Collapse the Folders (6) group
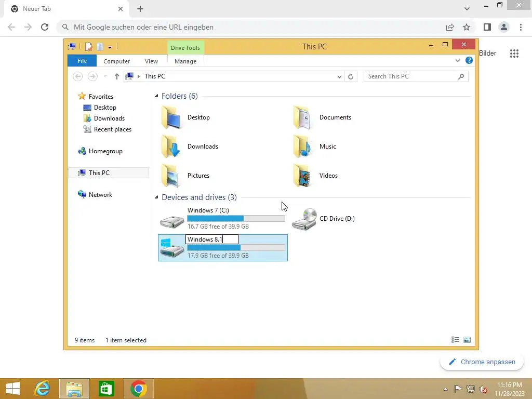 (156, 96)
